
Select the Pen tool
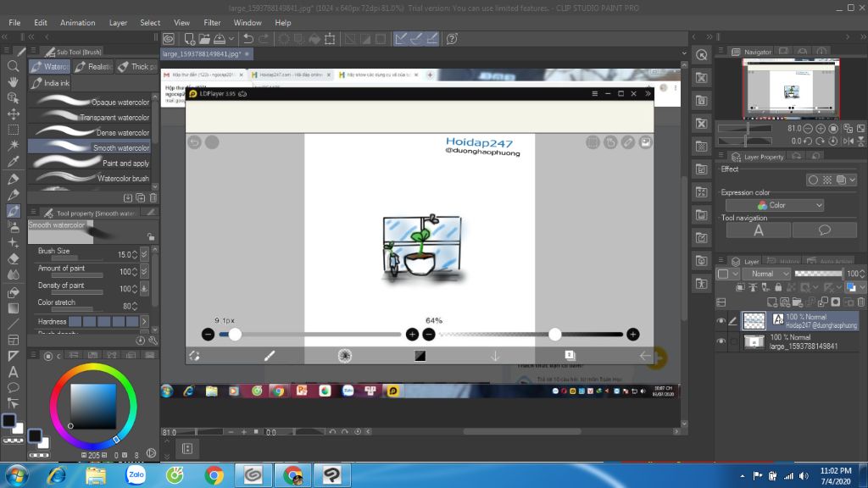click(13, 180)
